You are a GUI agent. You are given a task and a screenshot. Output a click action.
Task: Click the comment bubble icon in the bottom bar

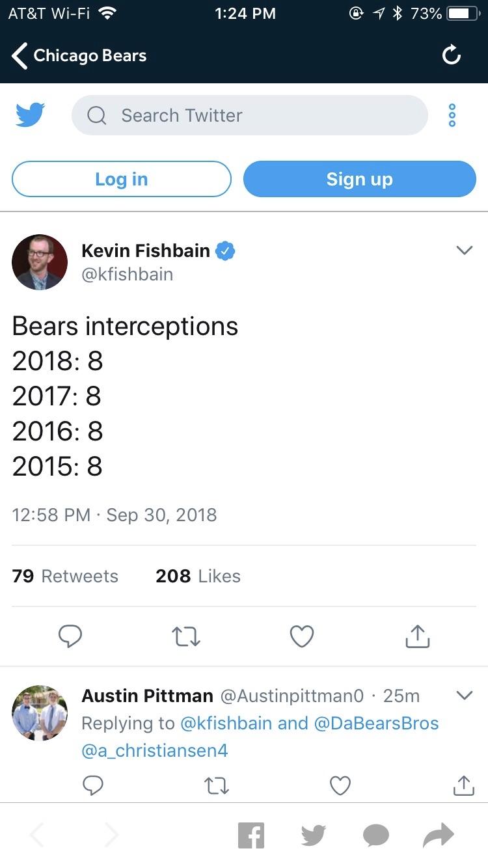pyautogui.click(x=375, y=835)
